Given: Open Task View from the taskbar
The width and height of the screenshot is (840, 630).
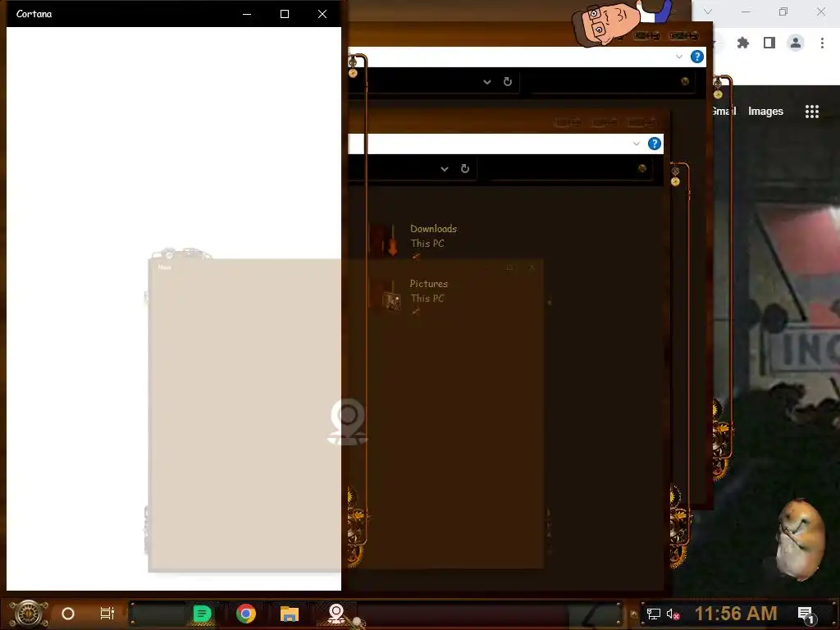Looking at the screenshot, I should tap(107, 614).
